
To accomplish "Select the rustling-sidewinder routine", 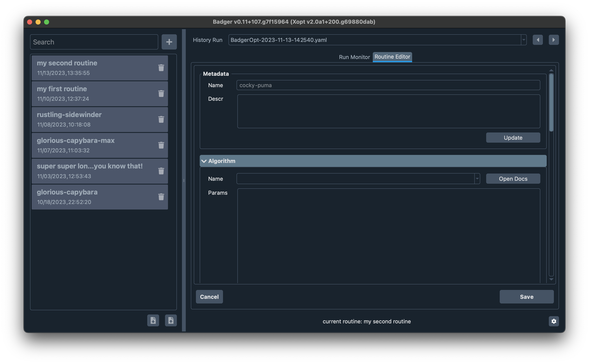I will click(100, 119).
